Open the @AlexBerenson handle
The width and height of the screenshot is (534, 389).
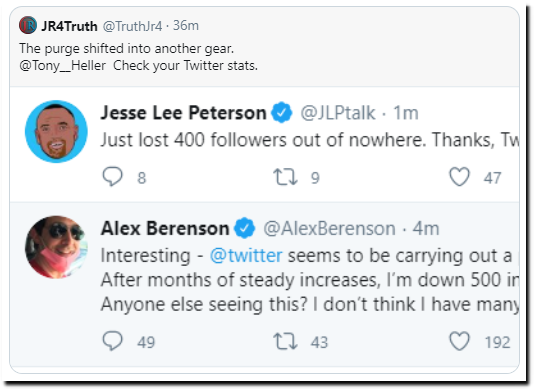point(329,229)
